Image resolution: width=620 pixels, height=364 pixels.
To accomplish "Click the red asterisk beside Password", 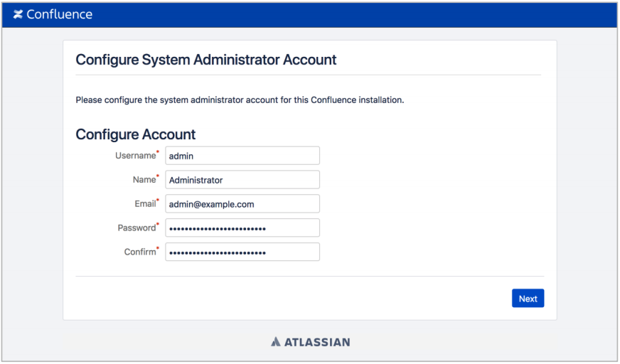I will (157, 224).
